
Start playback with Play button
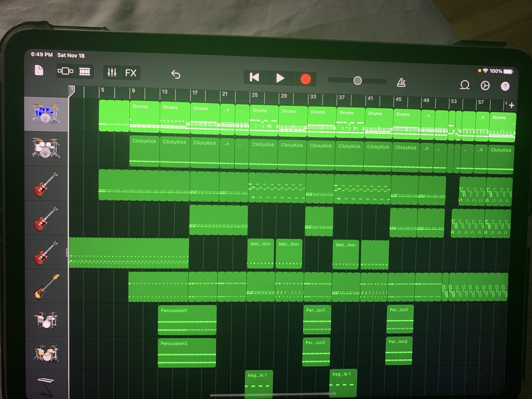point(280,78)
